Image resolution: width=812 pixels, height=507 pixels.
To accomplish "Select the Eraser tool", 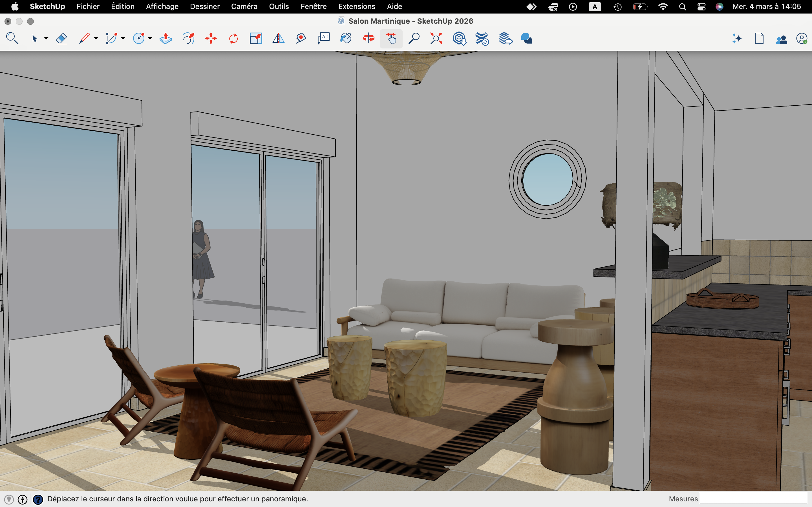I will pos(62,39).
